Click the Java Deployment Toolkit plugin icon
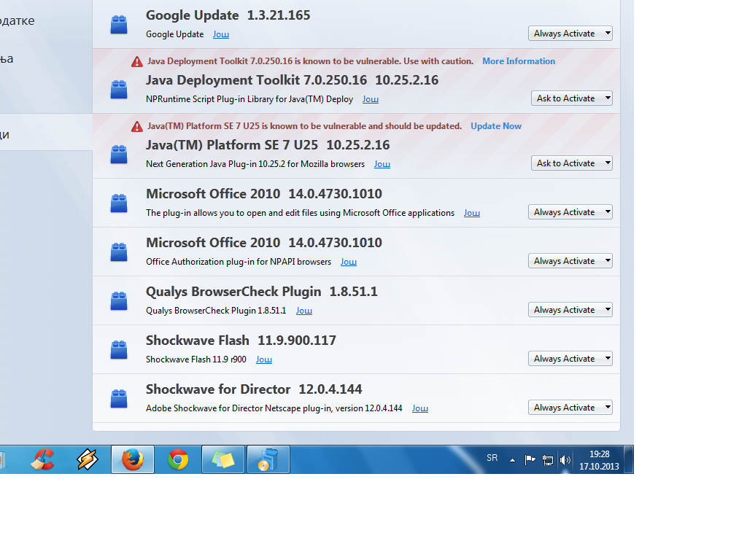747x560 pixels. pos(119,90)
